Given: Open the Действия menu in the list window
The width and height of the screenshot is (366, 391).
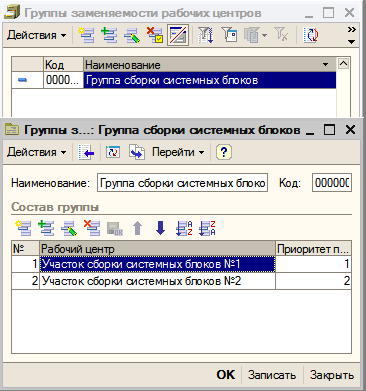Looking at the screenshot, I should (37, 35).
